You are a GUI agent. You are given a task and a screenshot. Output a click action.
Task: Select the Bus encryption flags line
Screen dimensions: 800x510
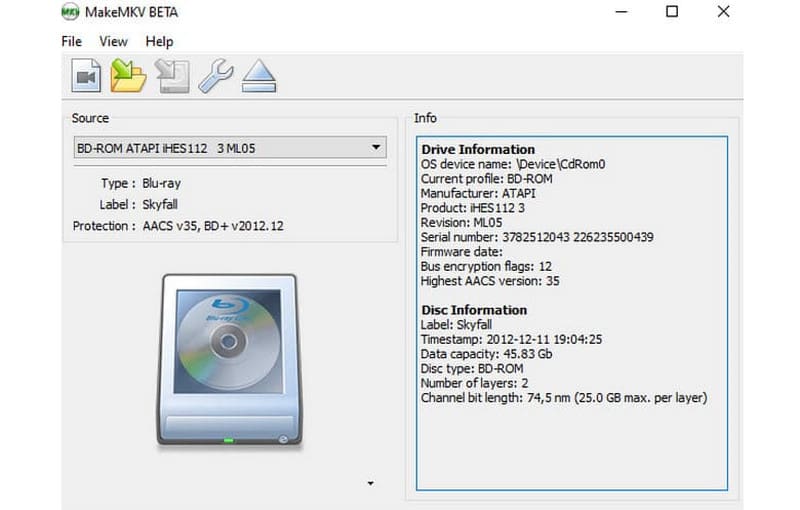pos(486,267)
